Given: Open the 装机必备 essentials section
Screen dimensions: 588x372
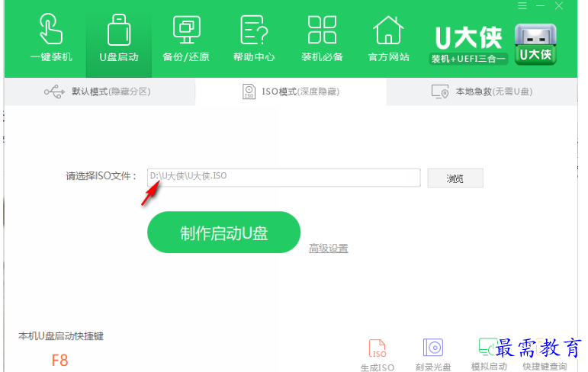Looking at the screenshot, I should 322,39.
